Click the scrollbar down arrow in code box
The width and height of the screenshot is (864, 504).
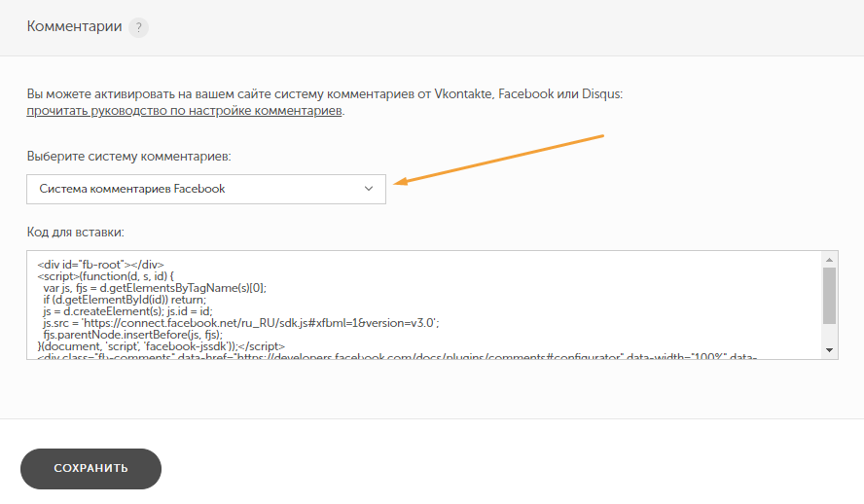[x=829, y=349]
